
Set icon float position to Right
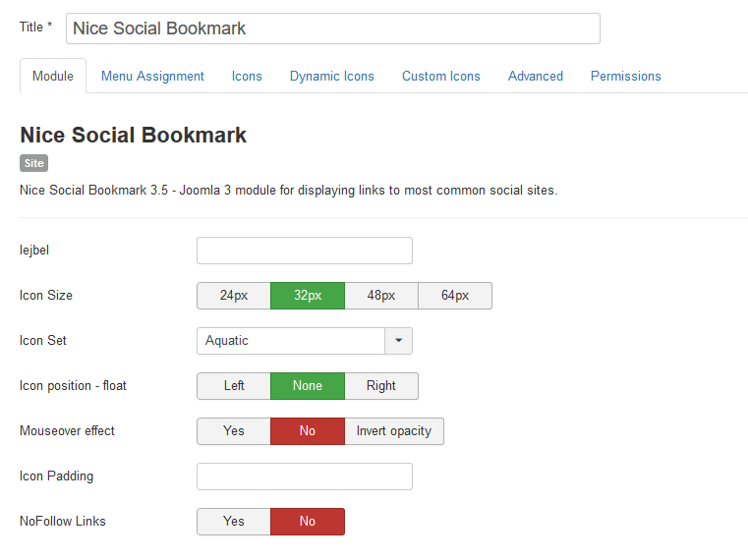click(381, 386)
